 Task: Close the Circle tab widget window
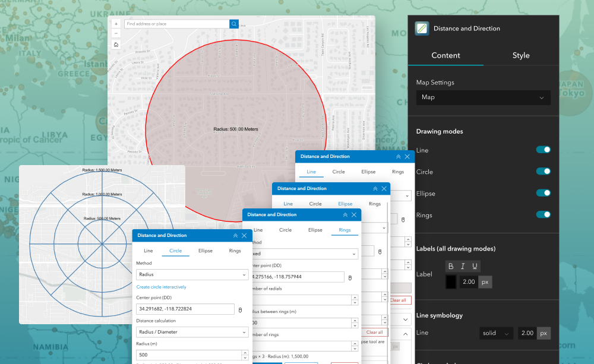244,236
